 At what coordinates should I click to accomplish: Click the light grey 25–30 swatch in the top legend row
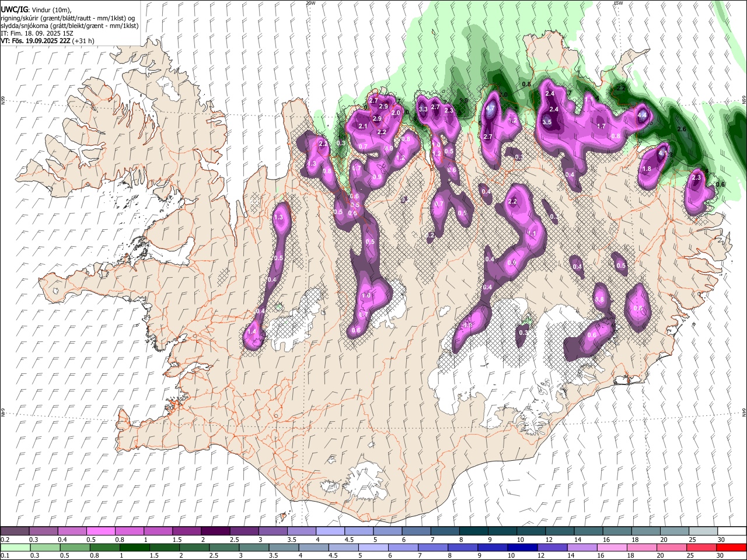pyautogui.click(x=703, y=531)
